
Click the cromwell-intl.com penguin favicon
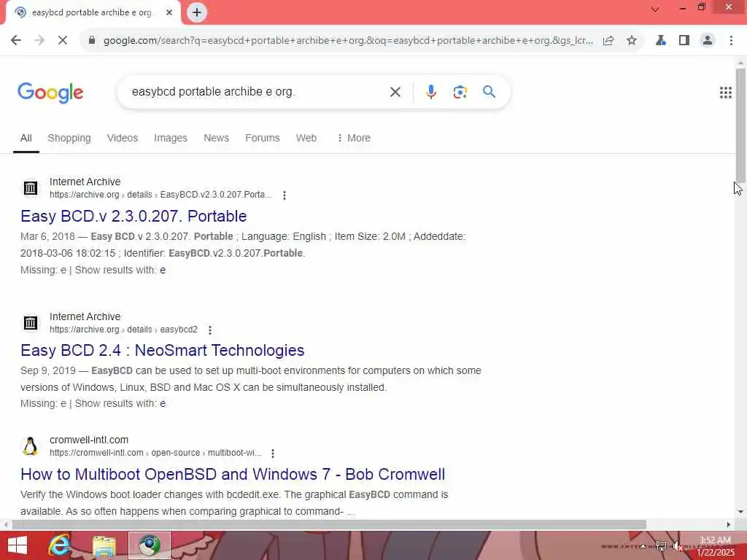pyautogui.click(x=31, y=446)
